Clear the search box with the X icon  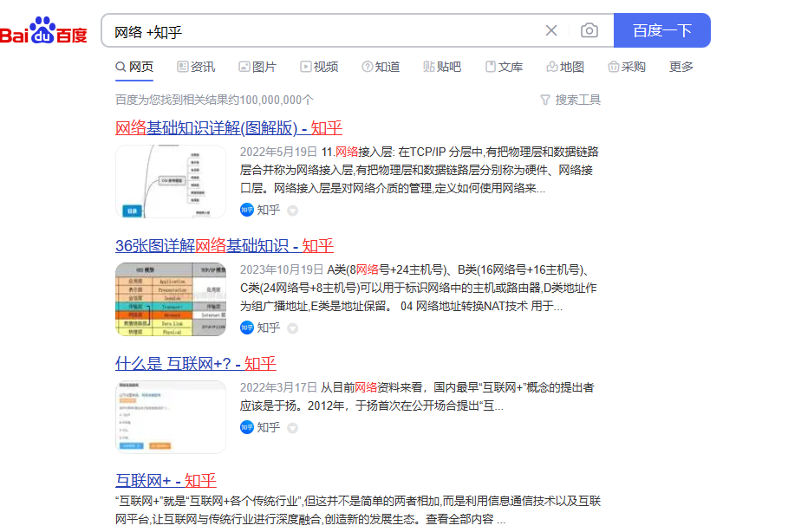pos(551,30)
